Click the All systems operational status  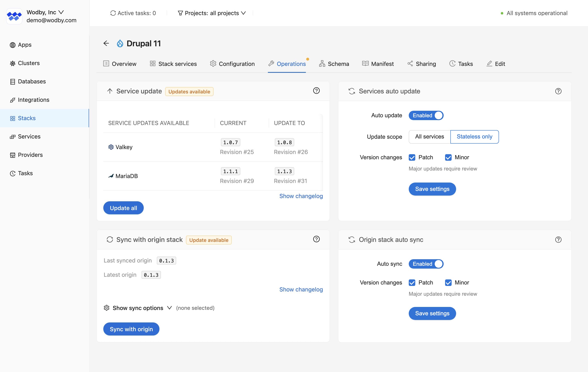(534, 13)
